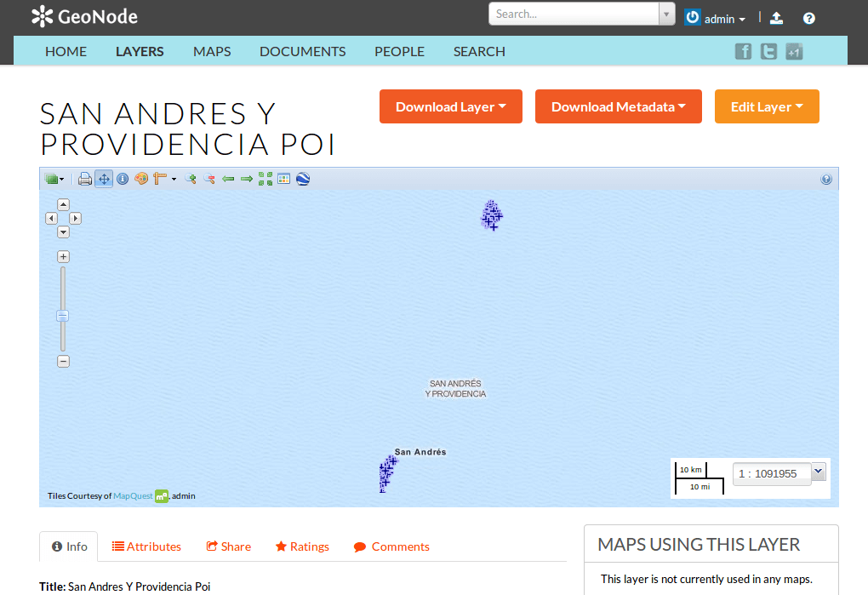Open the Comments tab
The width and height of the screenshot is (868, 595).
(x=392, y=546)
